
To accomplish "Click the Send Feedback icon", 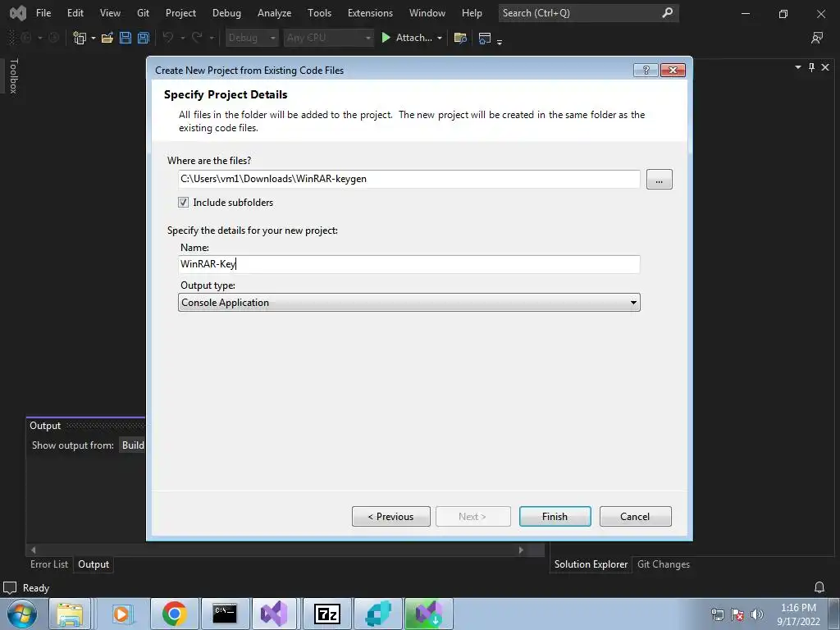I will point(817,38).
